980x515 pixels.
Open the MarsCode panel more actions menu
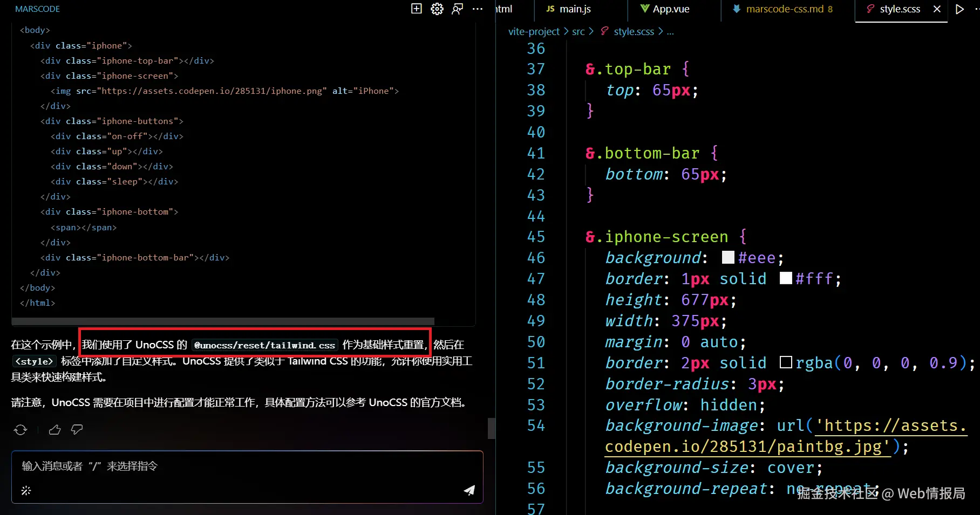click(478, 9)
